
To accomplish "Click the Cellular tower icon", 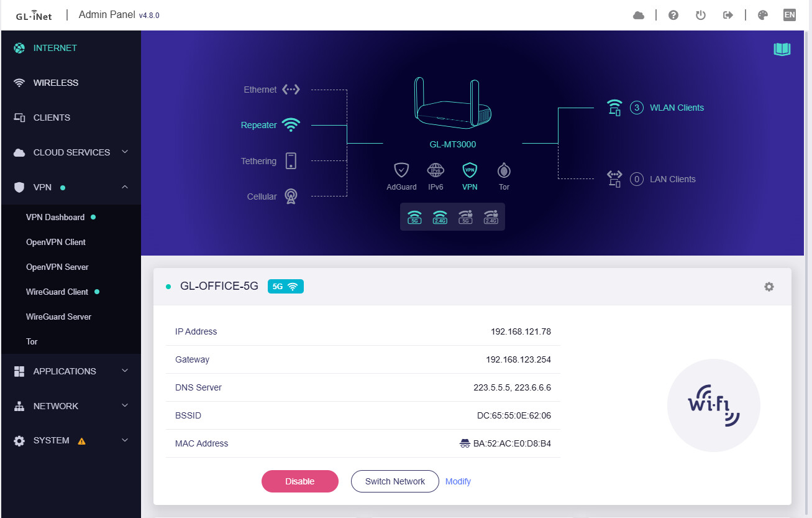I will (291, 197).
